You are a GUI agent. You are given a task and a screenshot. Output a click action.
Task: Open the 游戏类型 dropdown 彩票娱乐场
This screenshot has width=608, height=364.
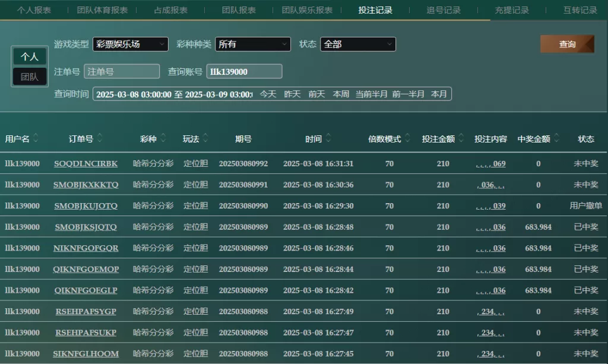click(130, 44)
